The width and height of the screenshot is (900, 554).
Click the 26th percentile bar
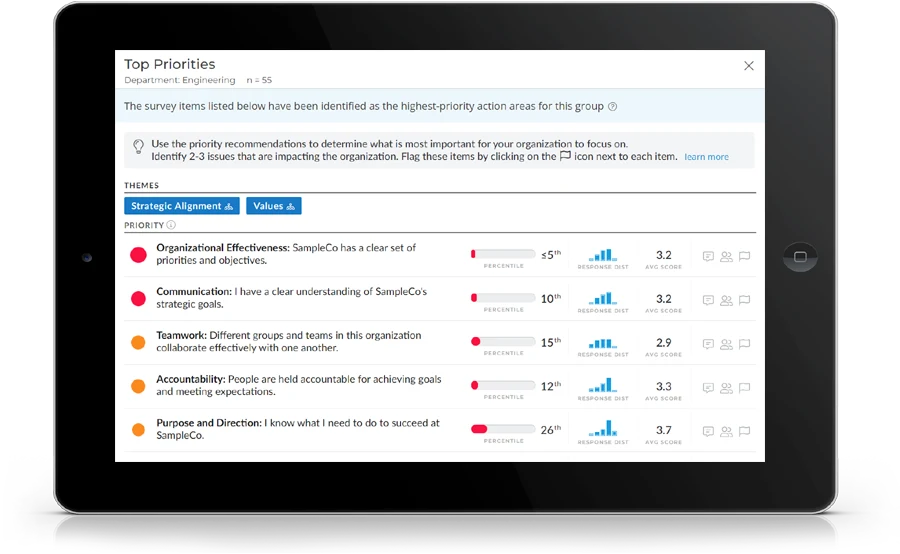click(503, 429)
